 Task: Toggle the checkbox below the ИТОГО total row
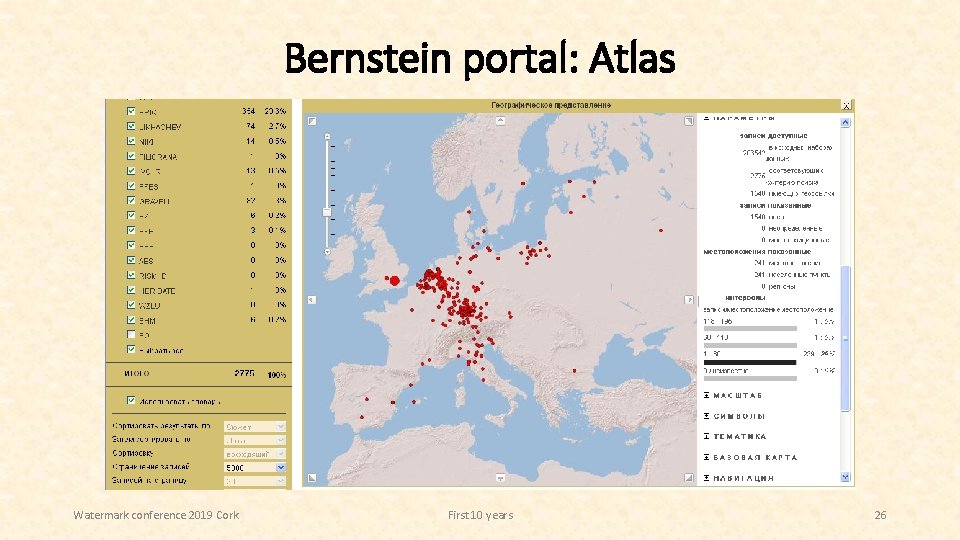point(130,400)
